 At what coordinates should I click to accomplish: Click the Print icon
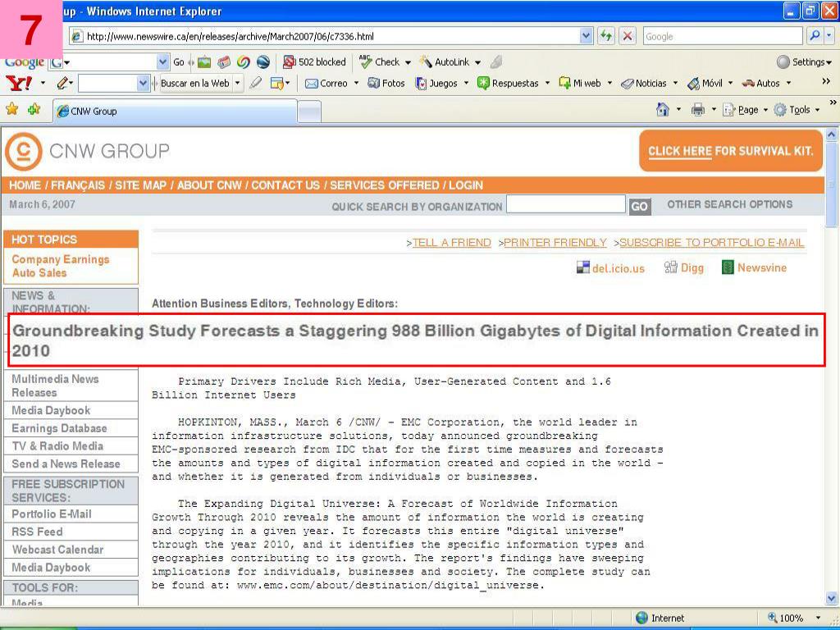click(x=697, y=110)
